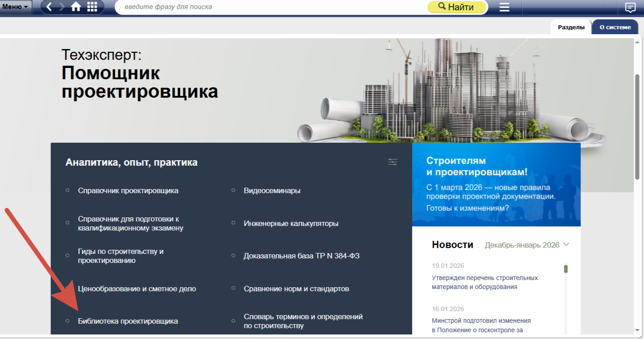
Task: Open the home page via house icon
Action: (x=76, y=7)
